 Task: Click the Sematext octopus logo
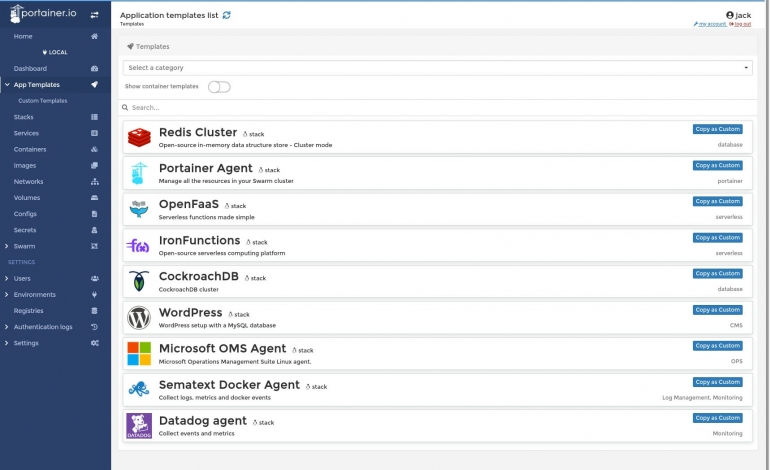tap(139, 389)
